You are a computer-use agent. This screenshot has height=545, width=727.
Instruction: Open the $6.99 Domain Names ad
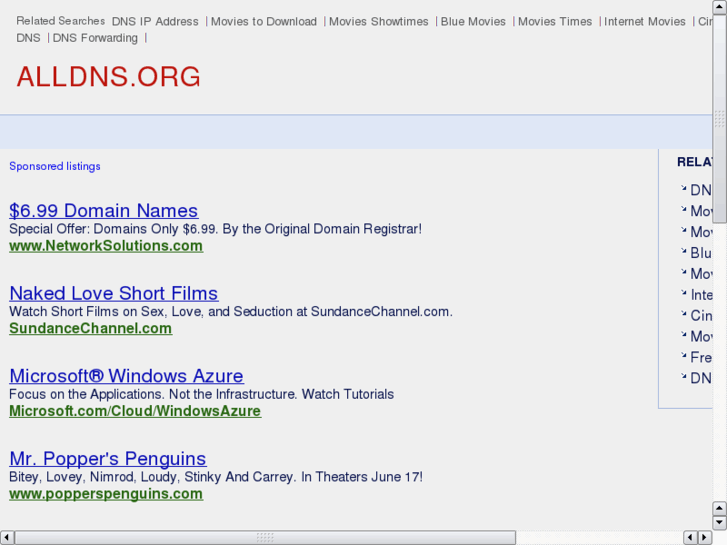(x=104, y=211)
